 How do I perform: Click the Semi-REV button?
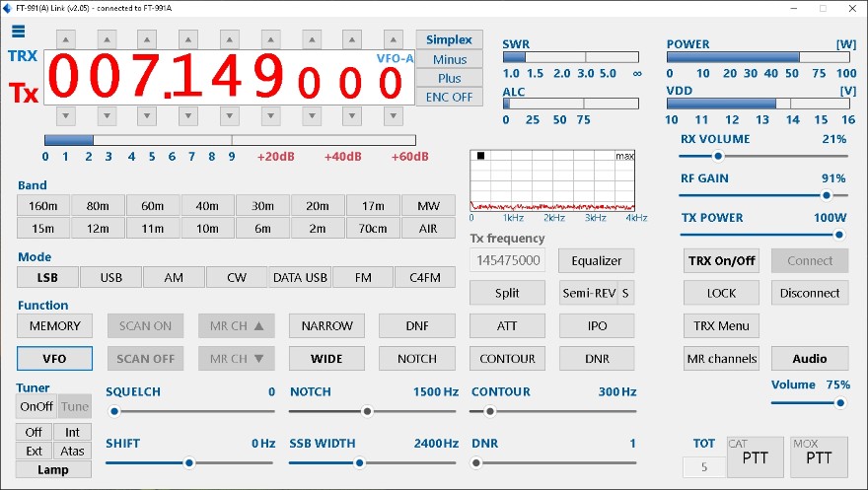coord(589,293)
